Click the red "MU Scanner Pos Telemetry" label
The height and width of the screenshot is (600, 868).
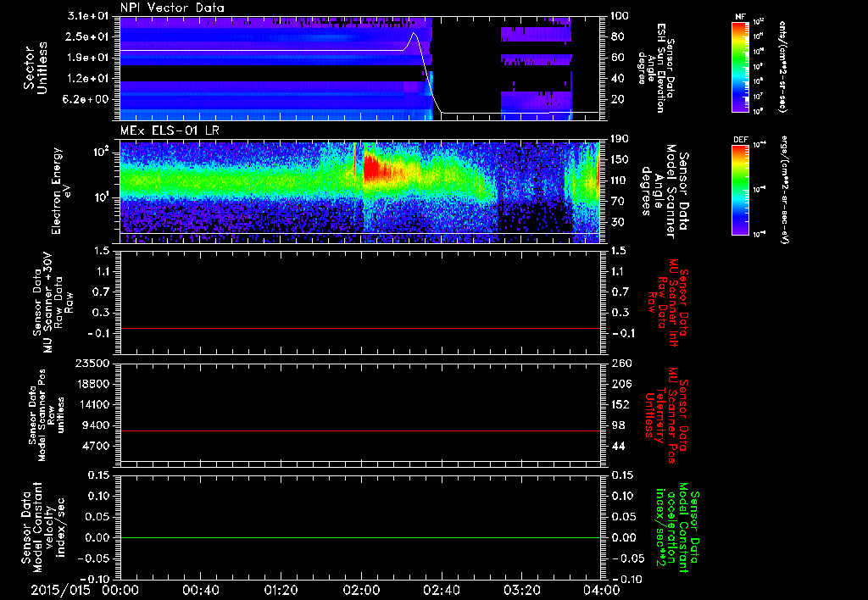[x=666, y=415]
